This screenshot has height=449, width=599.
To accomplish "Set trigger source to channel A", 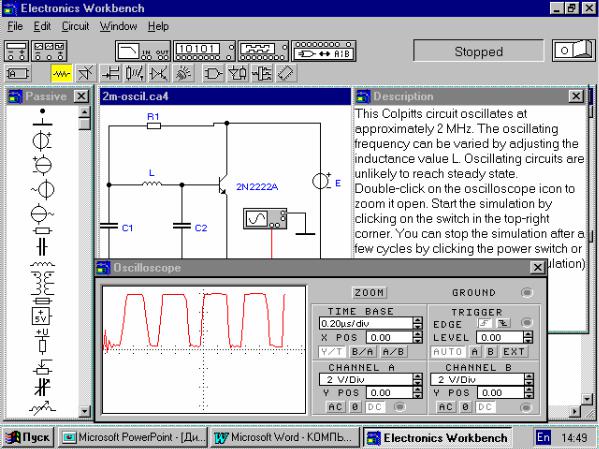I will (474, 352).
